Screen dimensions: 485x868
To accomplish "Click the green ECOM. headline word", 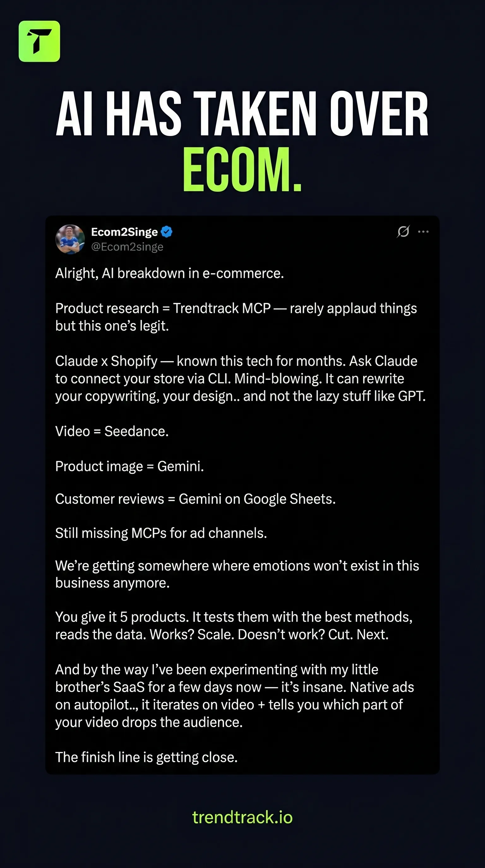I will tap(242, 169).
